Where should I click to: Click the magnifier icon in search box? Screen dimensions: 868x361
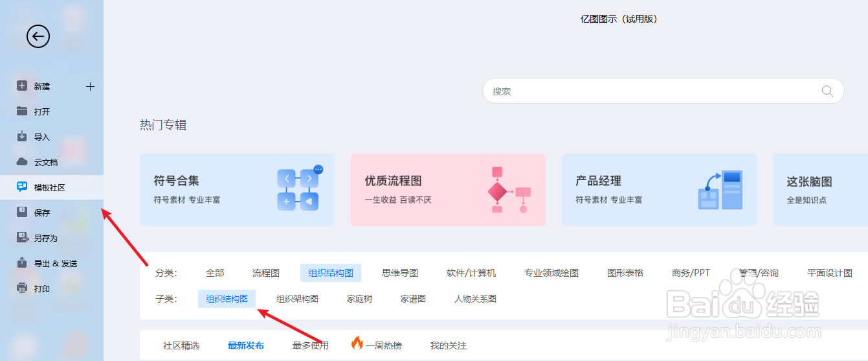(x=827, y=91)
